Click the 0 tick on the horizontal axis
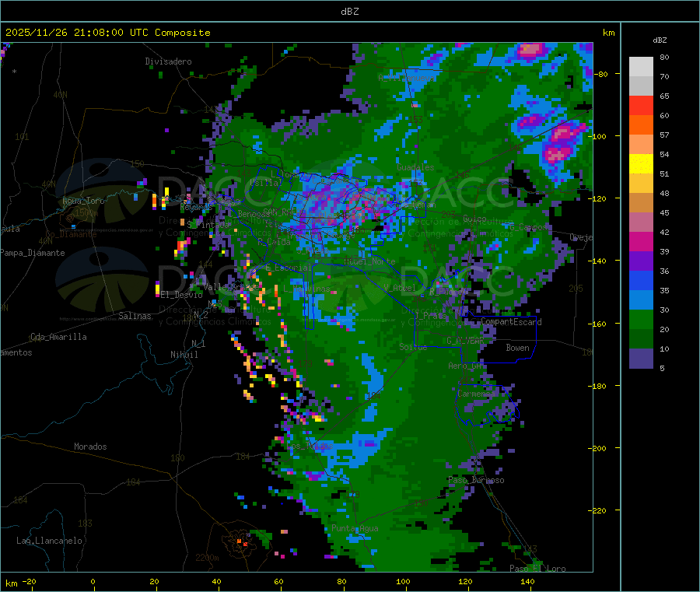 tap(93, 581)
